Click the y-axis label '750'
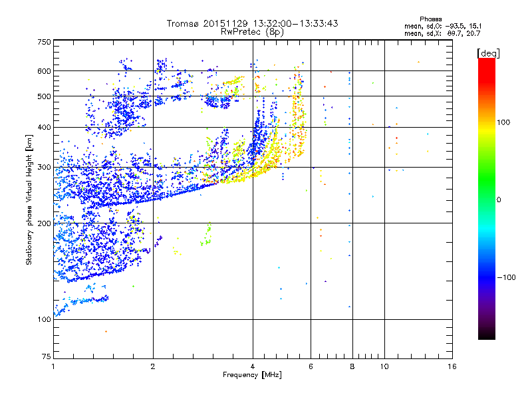The width and height of the screenshot is (532, 399). pyautogui.click(x=44, y=42)
